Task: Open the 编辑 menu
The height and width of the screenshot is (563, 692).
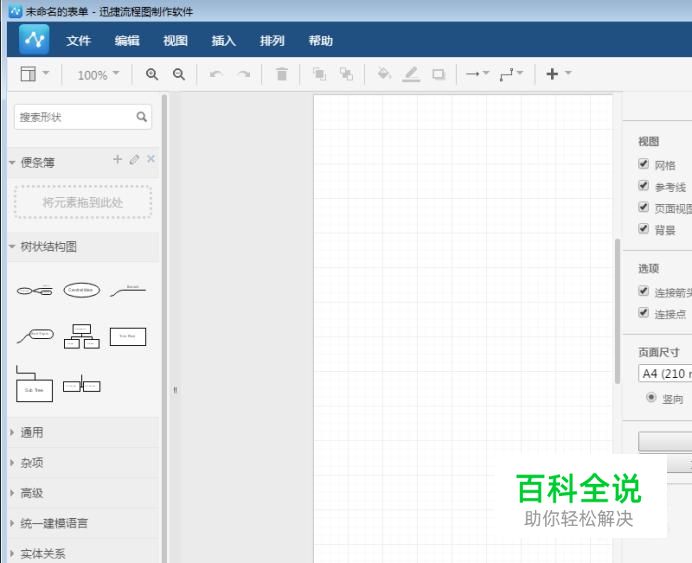Action: coord(127,41)
